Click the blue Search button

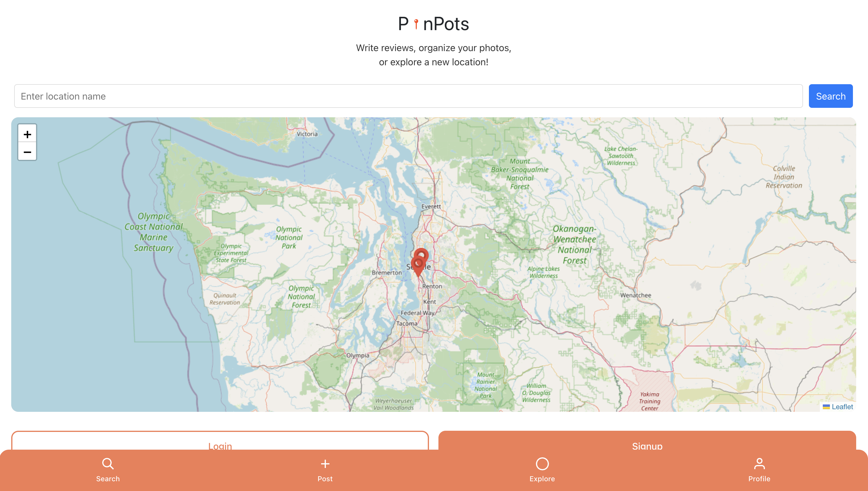(x=830, y=96)
